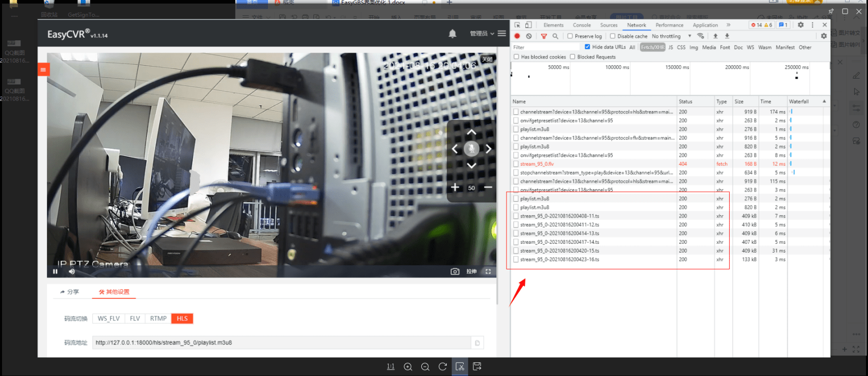Viewport: 868px width, 376px height.
Task: Uncheck Hide data URLs
Action: [x=587, y=47]
